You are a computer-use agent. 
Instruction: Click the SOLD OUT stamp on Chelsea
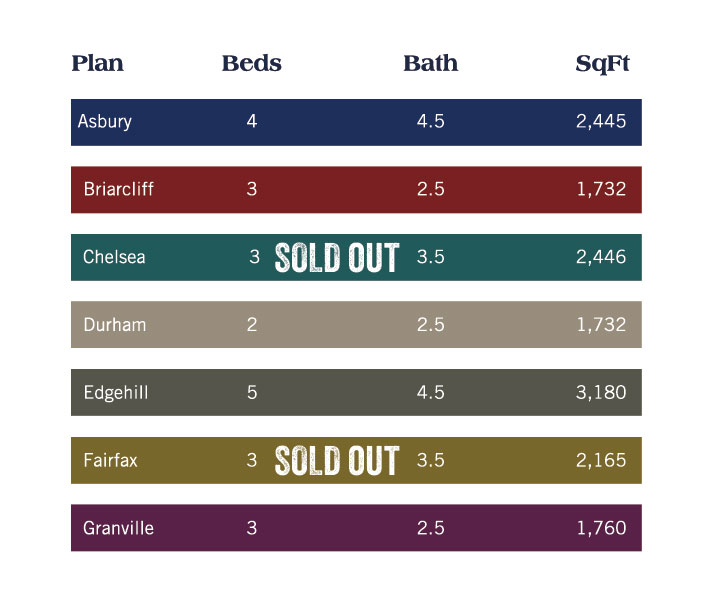pyautogui.click(x=337, y=257)
